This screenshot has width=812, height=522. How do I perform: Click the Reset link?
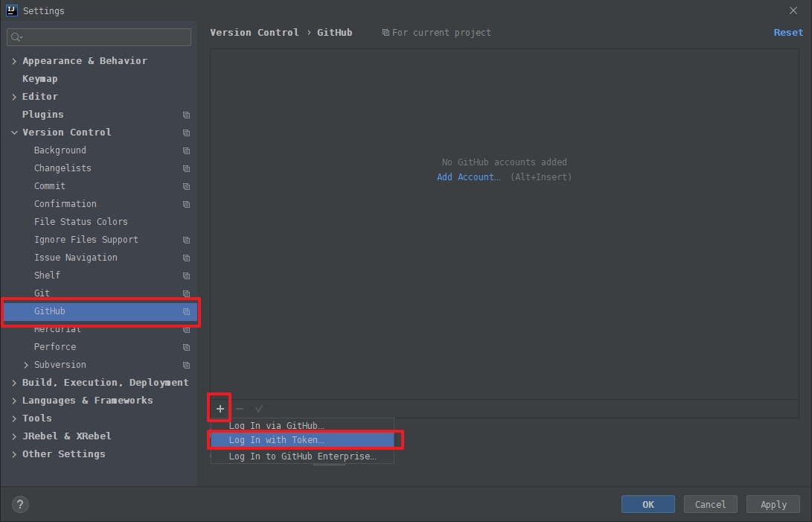(788, 32)
